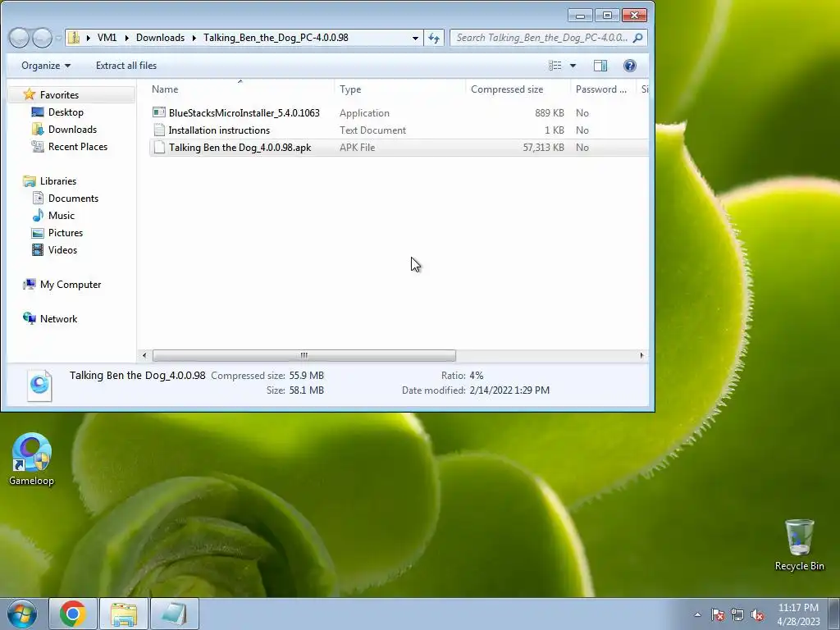Launch Google Chrome from the taskbar
This screenshot has height=630, width=840.
tap(73, 614)
